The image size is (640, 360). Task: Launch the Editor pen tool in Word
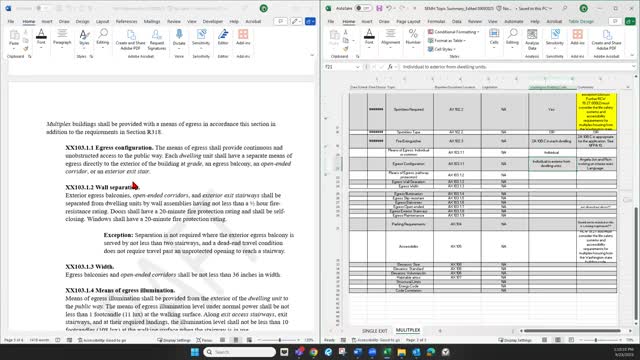point(223,38)
